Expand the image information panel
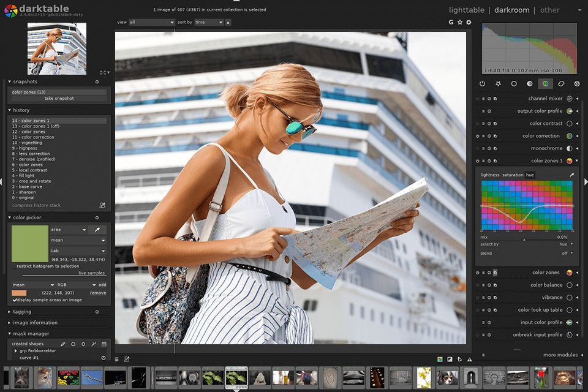The height and width of the screenshot is (392, 588). coord(10,323)
